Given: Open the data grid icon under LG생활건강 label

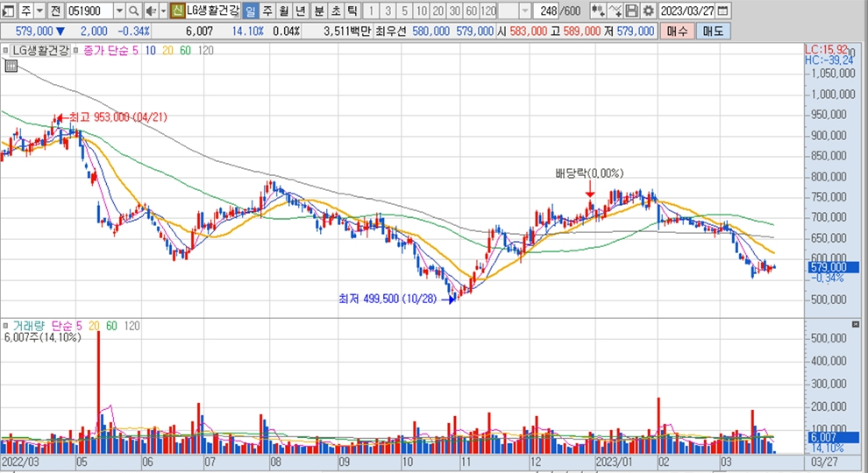Looking at the screenshot, I should click(11, 67).
